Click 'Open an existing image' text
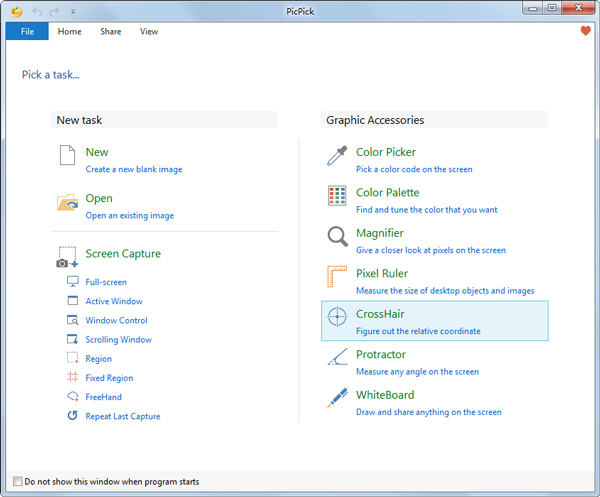 tap(130, 215)
